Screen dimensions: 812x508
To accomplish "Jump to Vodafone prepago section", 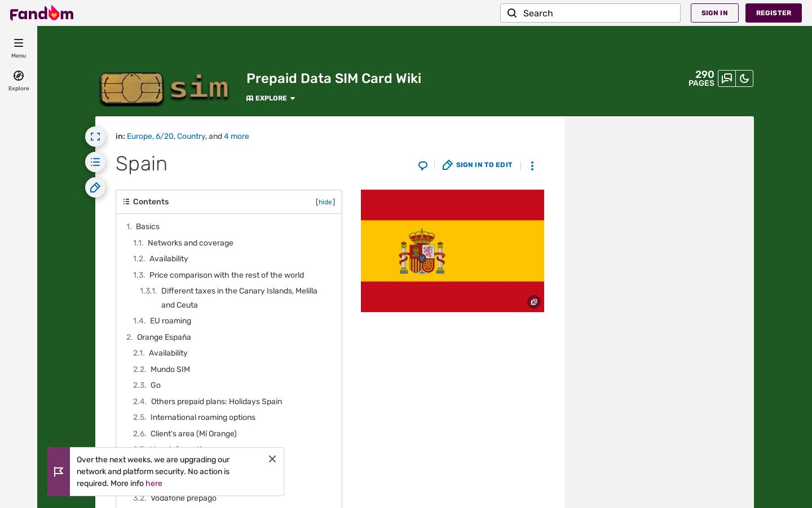I will (x=183, y=498).
